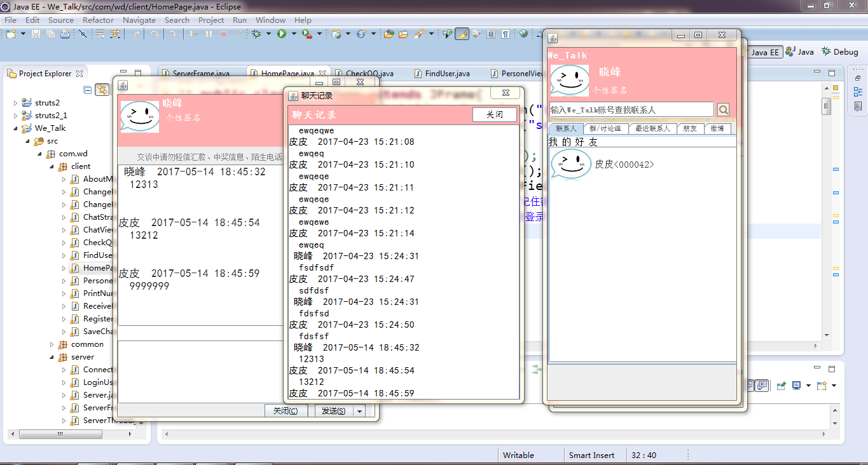868x465 pixels.
Task: Click the Display Selected Console monitor icon
Action: coord(796,386)
